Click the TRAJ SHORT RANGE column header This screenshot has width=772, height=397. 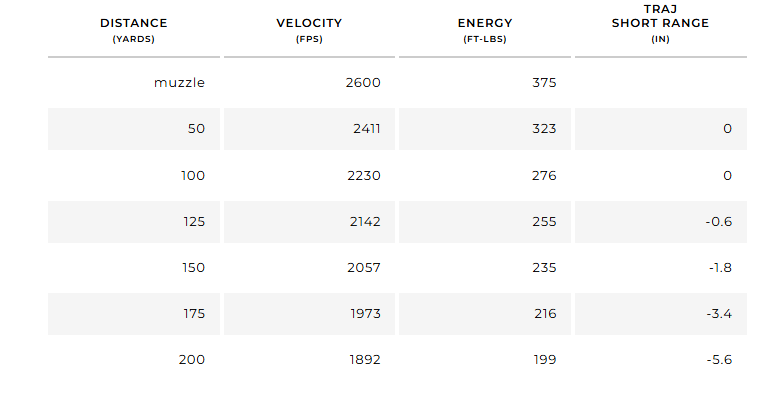tap(660, 23)
